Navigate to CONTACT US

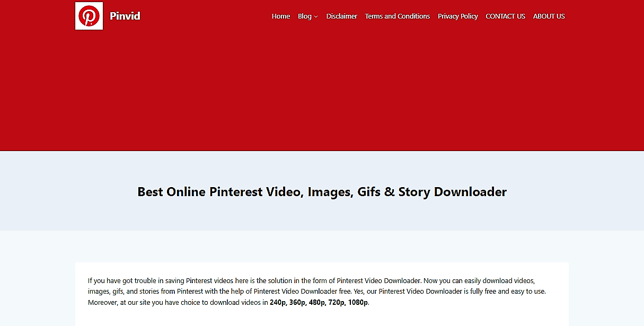tap(505, 16)
